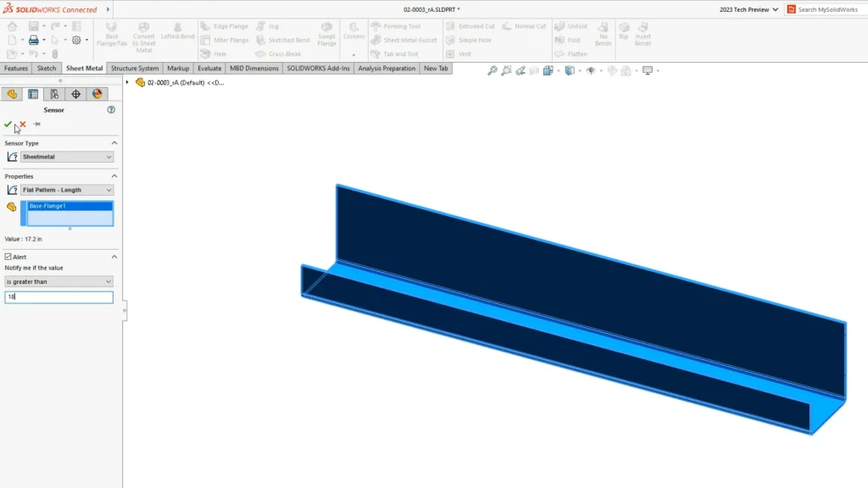This screenshot has height=488, width=868.
Task: Open the ConfigurationManager panel icon
Action: (x=54, y=94)
